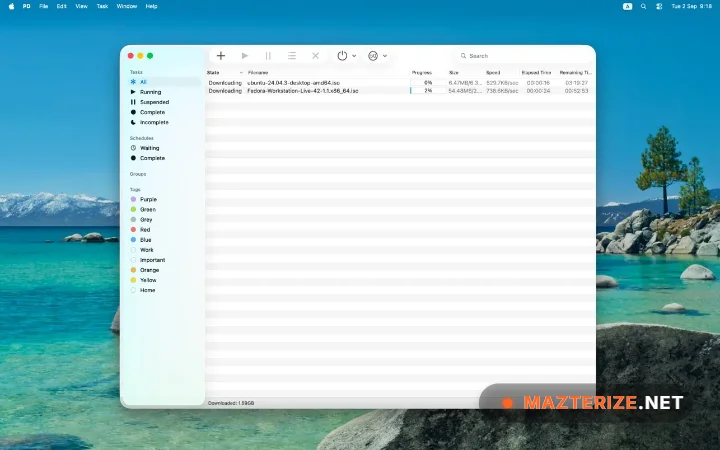Open the Task menu
Image resolution: width=720 pixels, height=450 pixels.
102,6
